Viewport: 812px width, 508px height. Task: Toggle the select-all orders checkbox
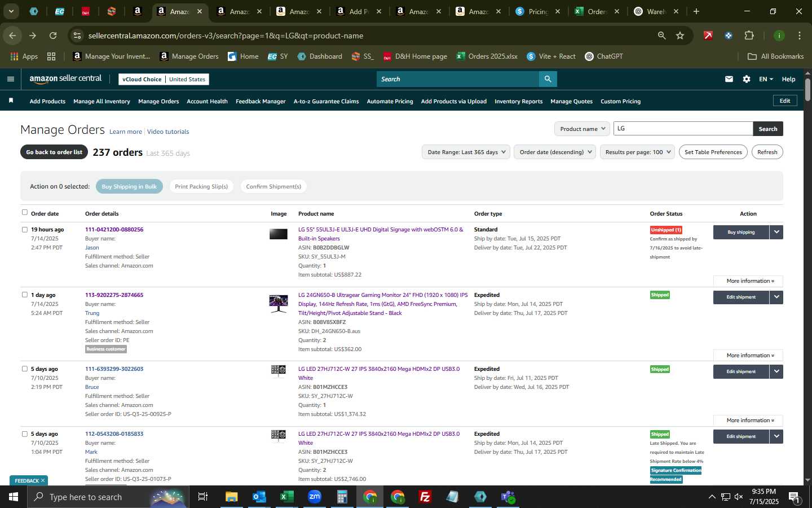pos(24,212)
